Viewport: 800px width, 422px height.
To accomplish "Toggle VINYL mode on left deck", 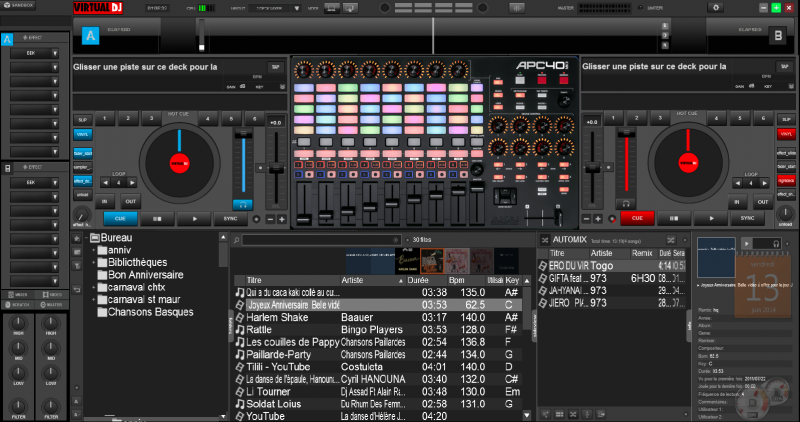I will coord(82,134).
